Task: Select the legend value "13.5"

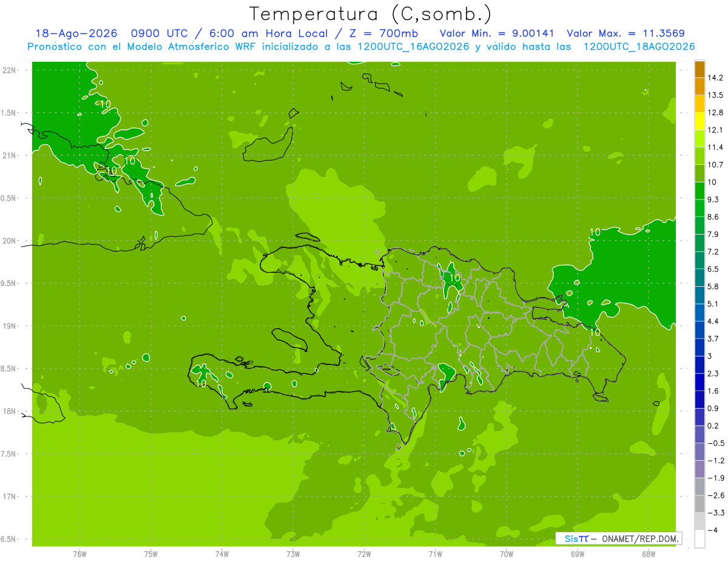Action: (716, 95)
